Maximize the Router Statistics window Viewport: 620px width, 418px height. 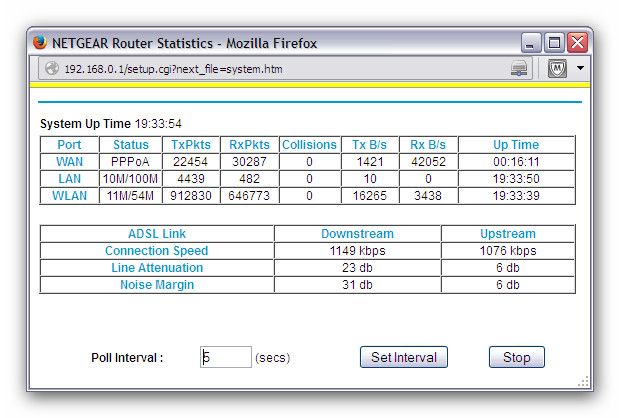tap(554, 43)
